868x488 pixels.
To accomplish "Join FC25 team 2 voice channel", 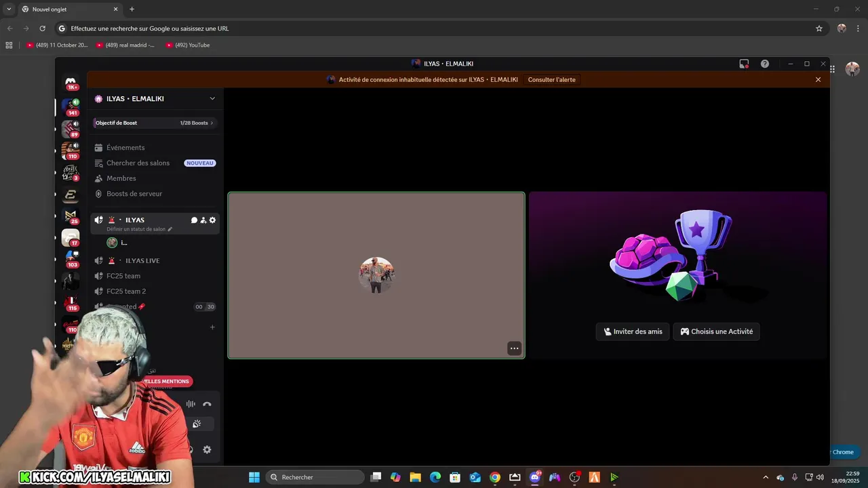I will click(x=155, y=291).
